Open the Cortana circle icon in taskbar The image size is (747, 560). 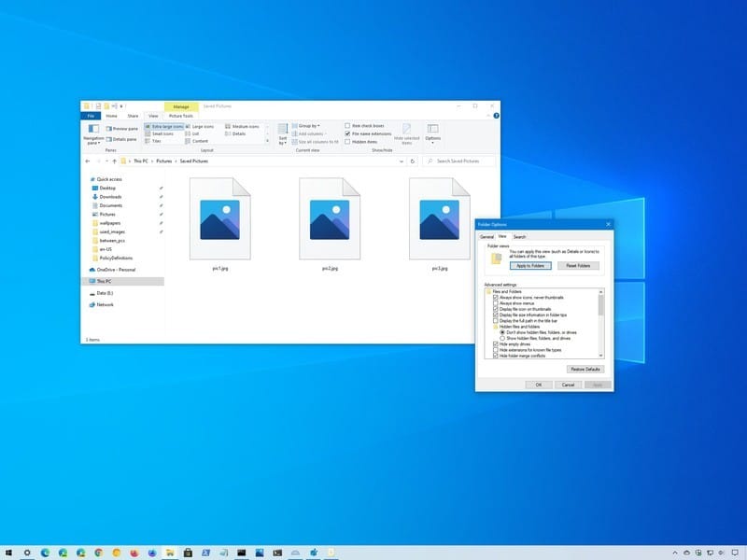pyautogui.click(x=27, y=553)
